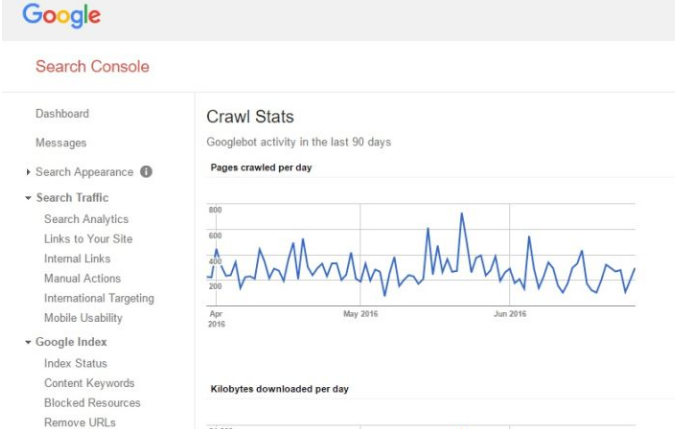Image resolution: width=675 pixels, height=429 pixels.
Task: Click the highest peak in the pages crawled chart
Action: tap(461, 213)
